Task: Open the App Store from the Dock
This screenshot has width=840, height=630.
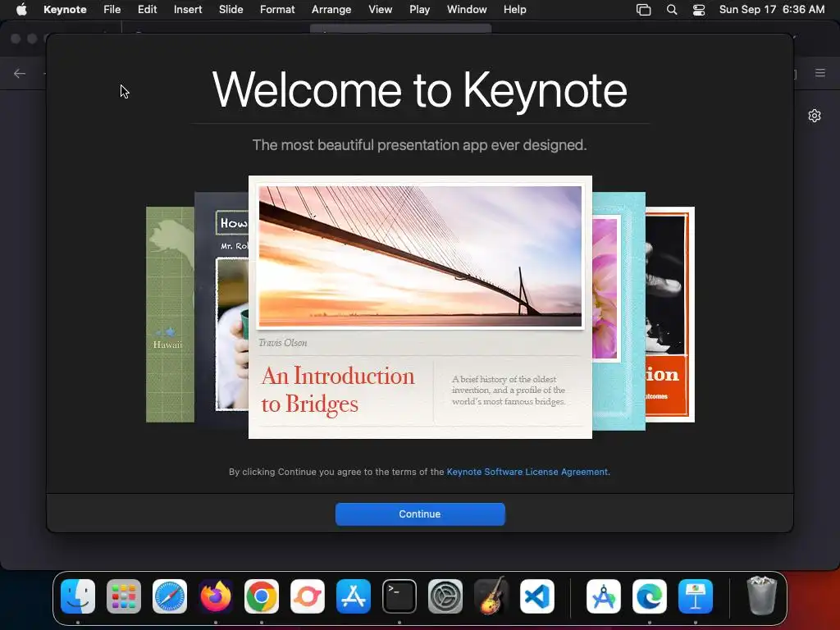Action: tap(354, 596)
